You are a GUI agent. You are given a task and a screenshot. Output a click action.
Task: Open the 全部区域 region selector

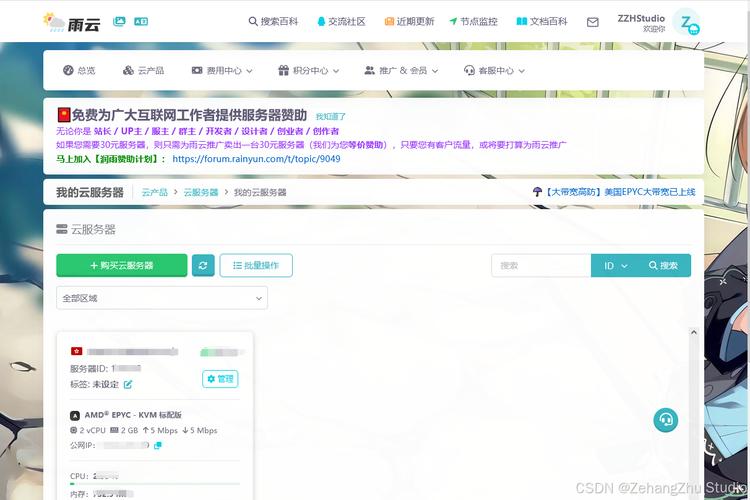point(162,298)
